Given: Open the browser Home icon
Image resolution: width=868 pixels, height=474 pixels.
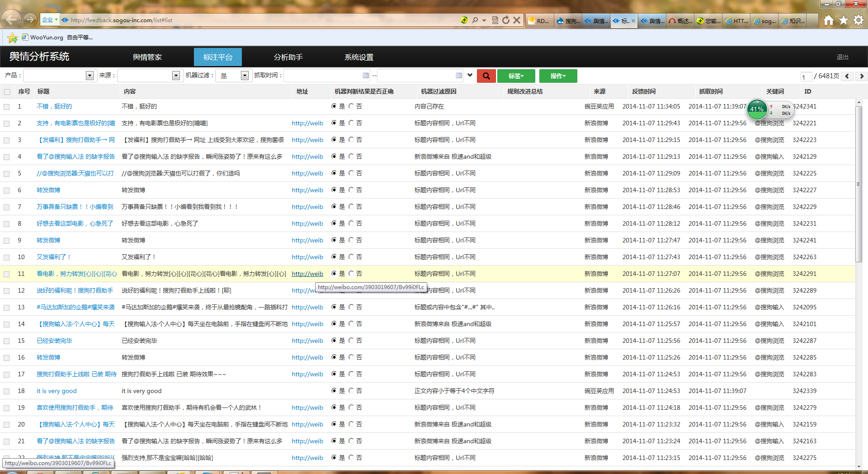Looking at the screenshot, I should click(828, 20).
